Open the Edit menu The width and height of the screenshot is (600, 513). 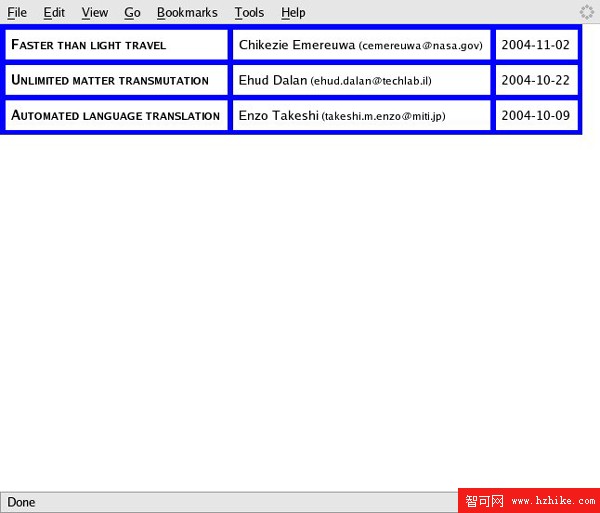pyautogui.click(x=54, y=13)
